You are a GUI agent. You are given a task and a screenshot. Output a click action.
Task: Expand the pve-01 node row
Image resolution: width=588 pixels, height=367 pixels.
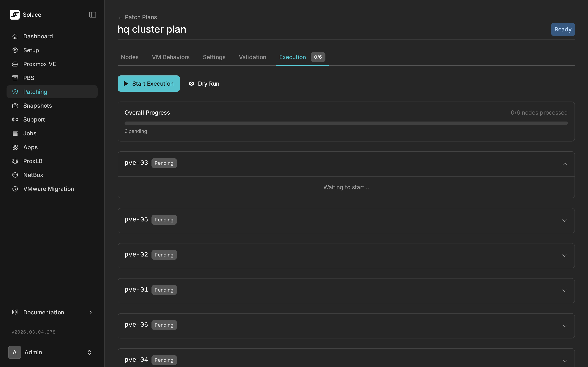(565, 291)
